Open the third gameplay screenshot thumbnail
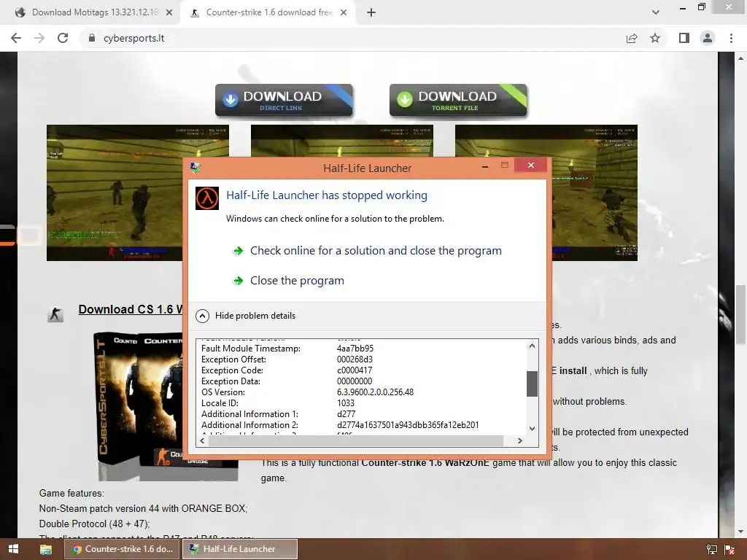This screenshot has width=747, height=560. (x=595, y=192)
